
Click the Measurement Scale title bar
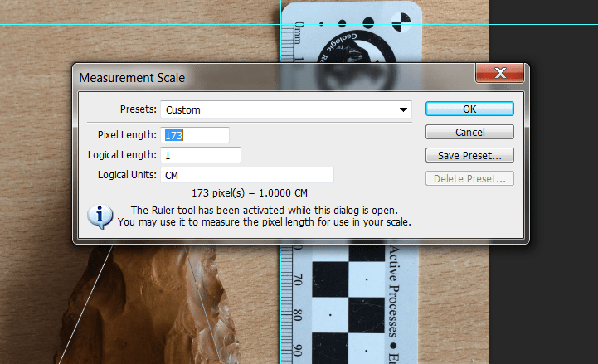pyautogui.click(x=249, y=77)
